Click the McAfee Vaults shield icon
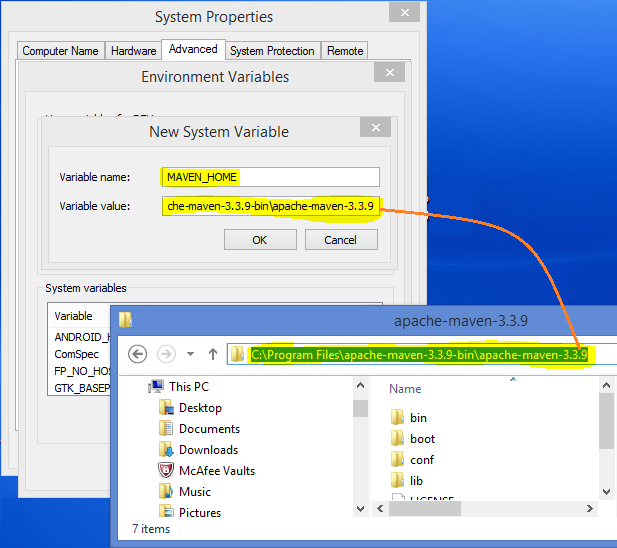The image size is (617, 548). coord(166,470)
